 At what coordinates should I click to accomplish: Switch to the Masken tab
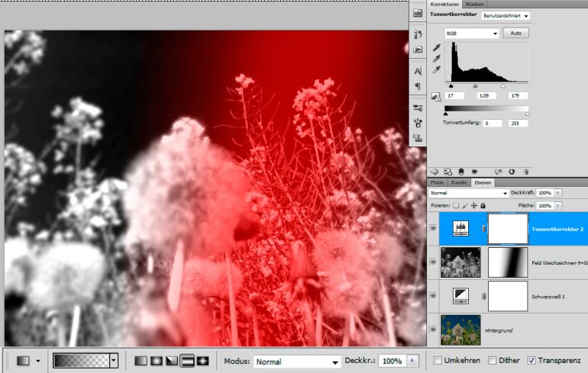(474, 4)
